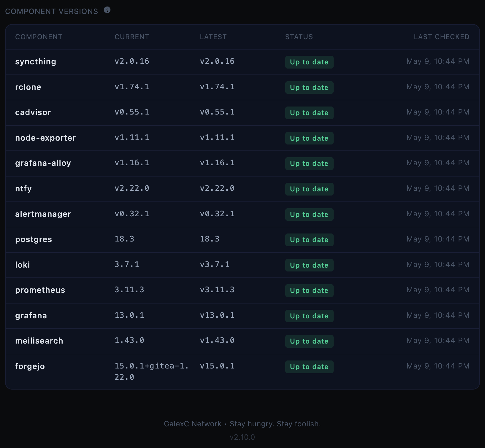The image size is (485, 448).
Task: Select the forgejo component name
Action: click(x=30, y=366)
